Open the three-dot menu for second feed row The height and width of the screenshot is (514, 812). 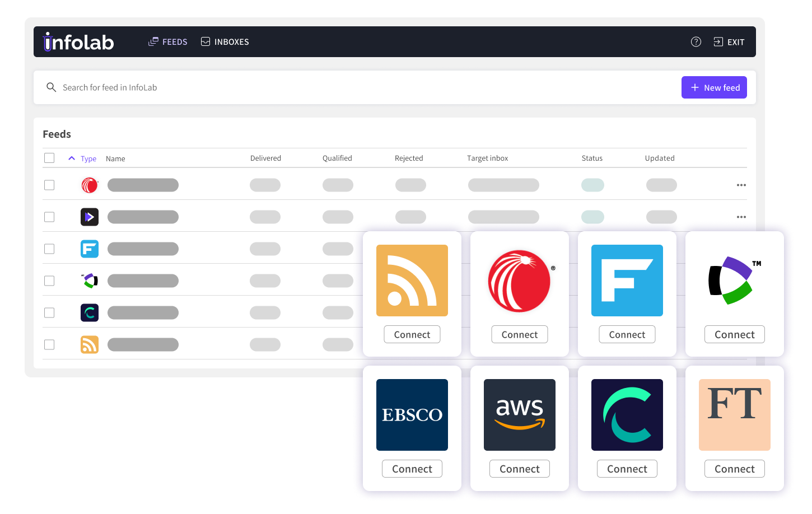coord(741,217)
